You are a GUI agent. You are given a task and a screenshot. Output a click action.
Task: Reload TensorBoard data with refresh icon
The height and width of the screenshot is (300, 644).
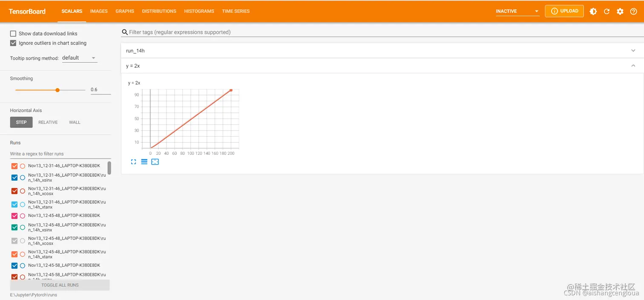(607, 12)
